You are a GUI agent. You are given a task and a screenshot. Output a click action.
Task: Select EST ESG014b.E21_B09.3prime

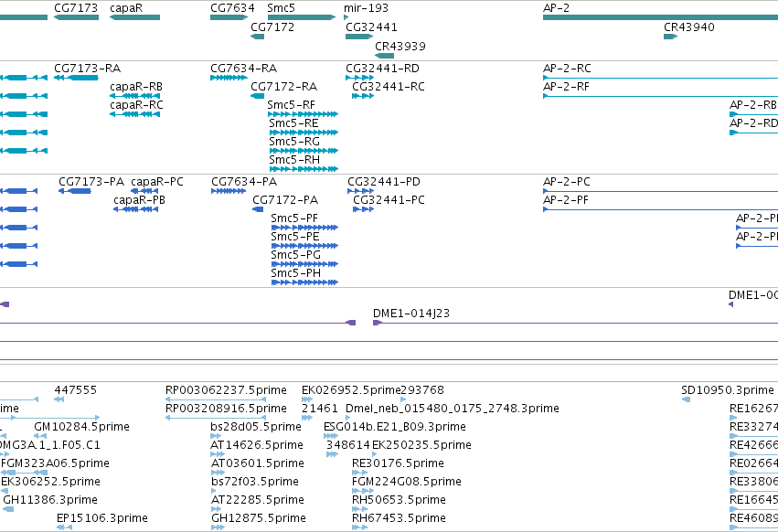(x=395, y=427)
